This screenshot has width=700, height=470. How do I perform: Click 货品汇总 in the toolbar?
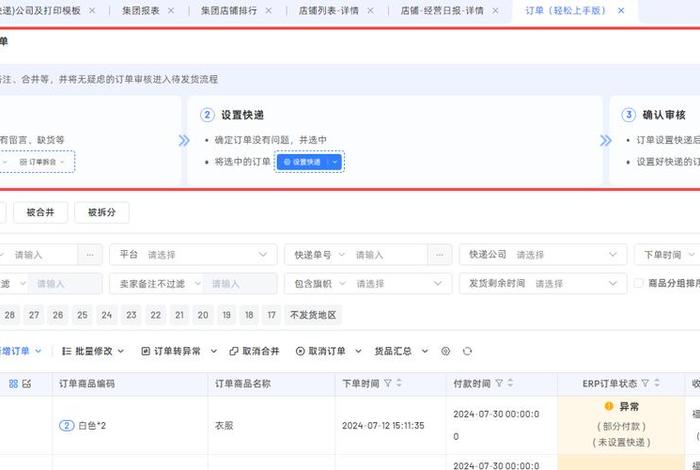click(393, 351)
